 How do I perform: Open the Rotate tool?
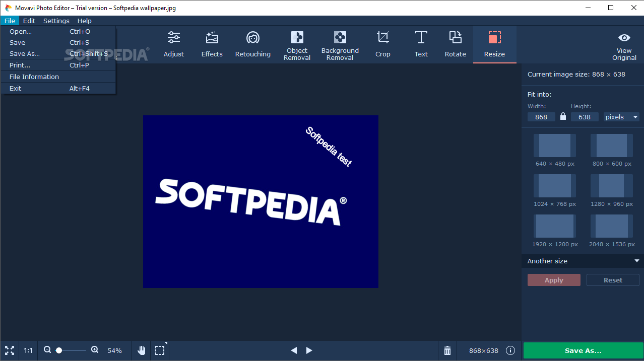(456, 44)
